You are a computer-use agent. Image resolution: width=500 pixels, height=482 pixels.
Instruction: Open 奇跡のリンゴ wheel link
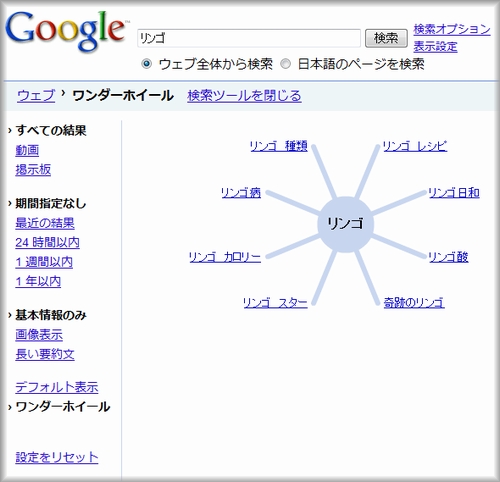[x=414, y=303]
